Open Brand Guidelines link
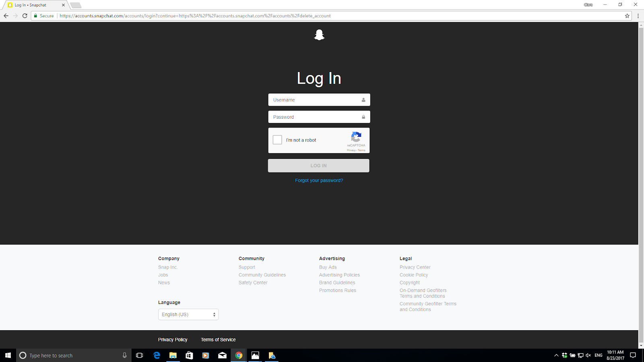The image size is (644, 362). tap(337, 283)
